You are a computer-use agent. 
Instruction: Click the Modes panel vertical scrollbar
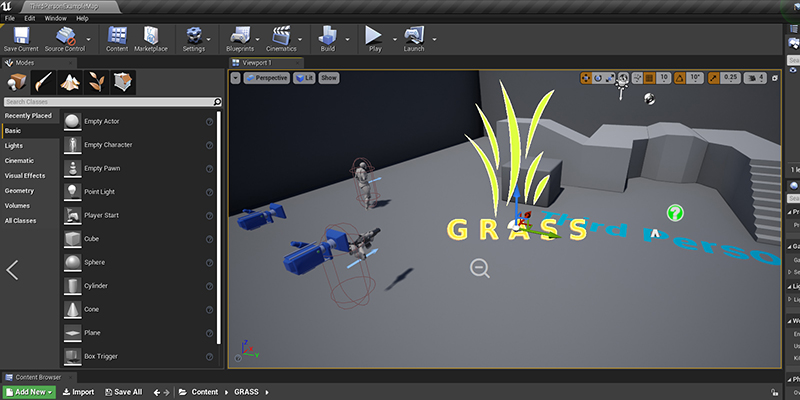[219, 227]
